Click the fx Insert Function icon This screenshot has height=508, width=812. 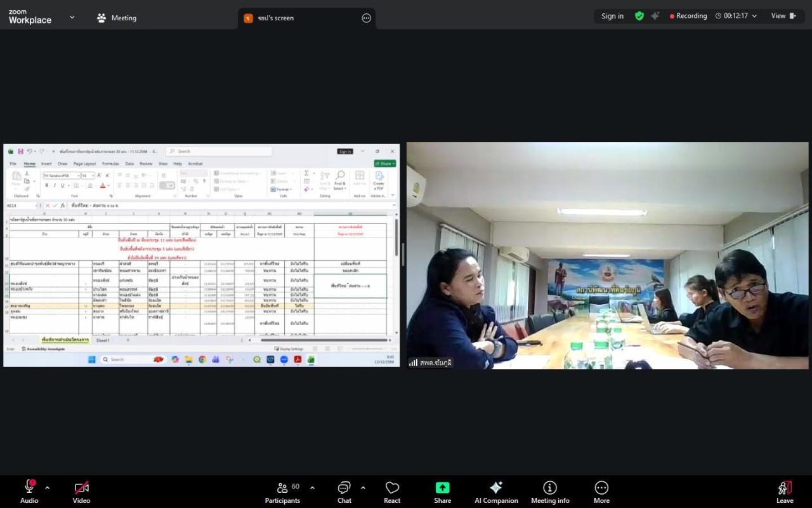[x=63, y=206]
